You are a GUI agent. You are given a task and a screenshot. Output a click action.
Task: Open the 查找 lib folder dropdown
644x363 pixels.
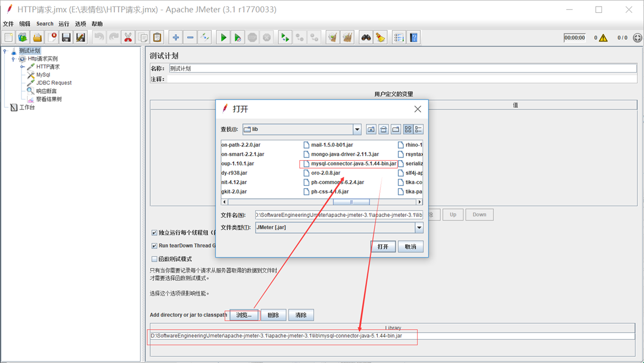pyautogui.click(x=357, y=129)
